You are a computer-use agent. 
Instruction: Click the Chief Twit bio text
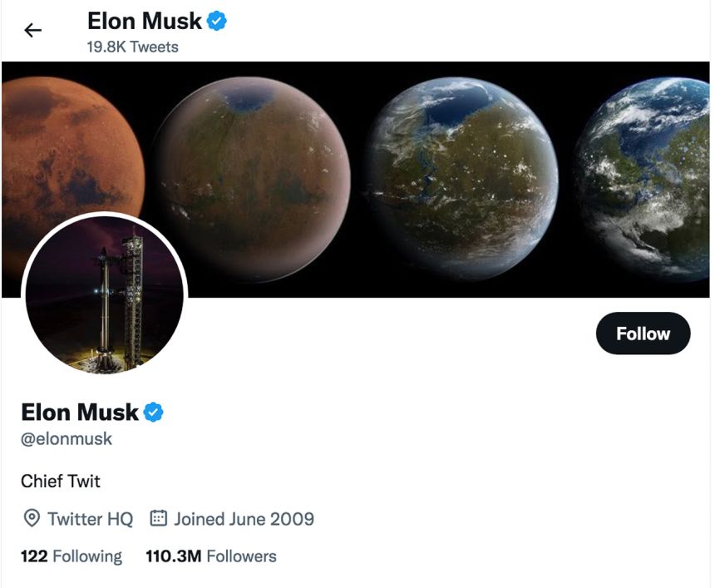click(x=60, y=481)
